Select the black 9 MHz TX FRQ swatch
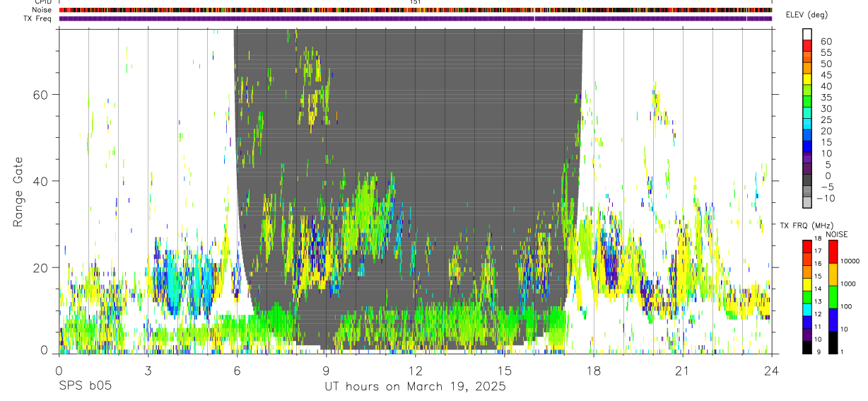This screenshot has height=401, width=868. [x=807, y=347]
